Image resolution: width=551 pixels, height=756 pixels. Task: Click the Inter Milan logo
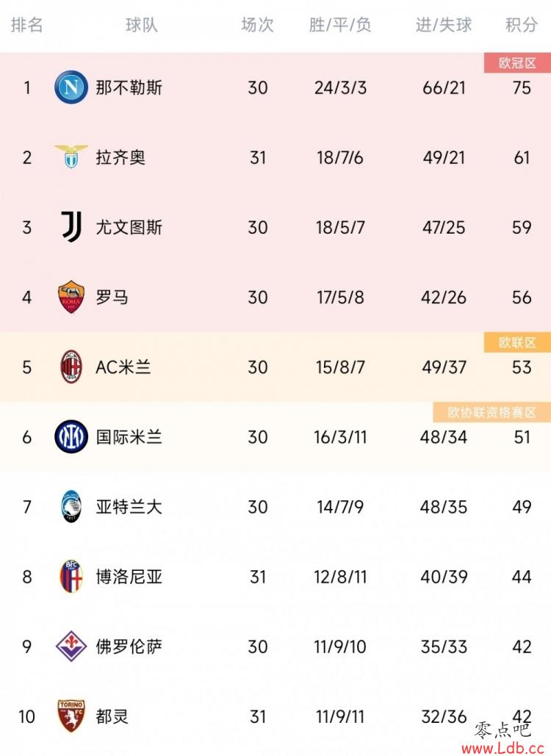pos(71,437)
